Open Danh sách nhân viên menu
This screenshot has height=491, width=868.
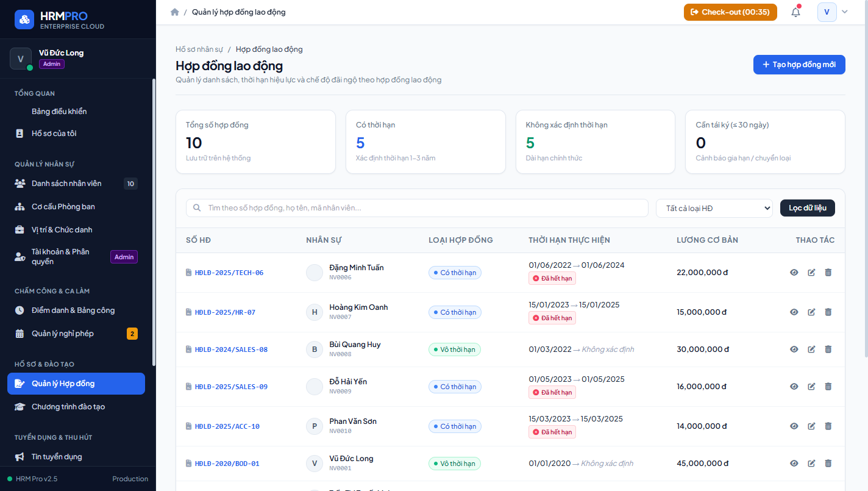click(x=76, y=184)
